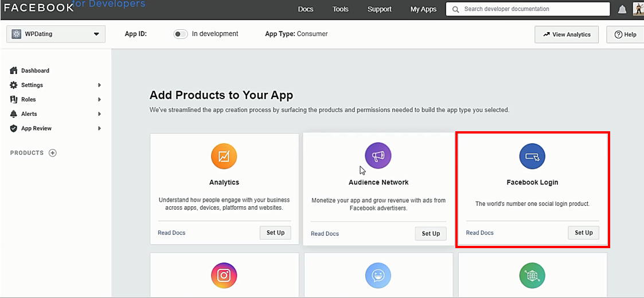Add a product using the plus icon
This screenshot has width=644, height=298.
coord(53,153)
